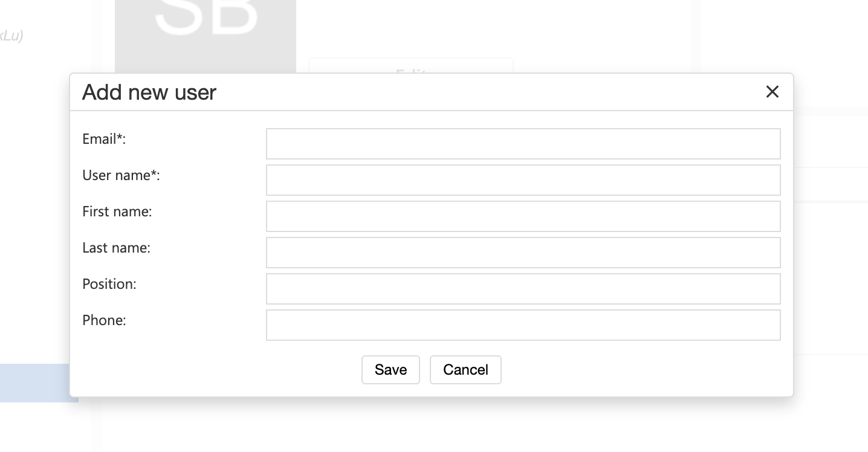The height and width of the screenshot is (452, 868).
Task: Save the new user form
Action: tap(390, 370)
